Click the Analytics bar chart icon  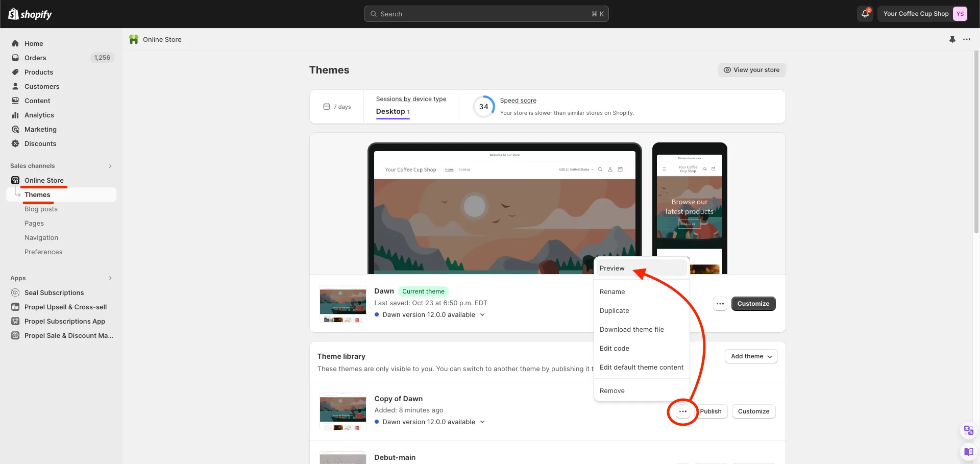pos(15,115)
